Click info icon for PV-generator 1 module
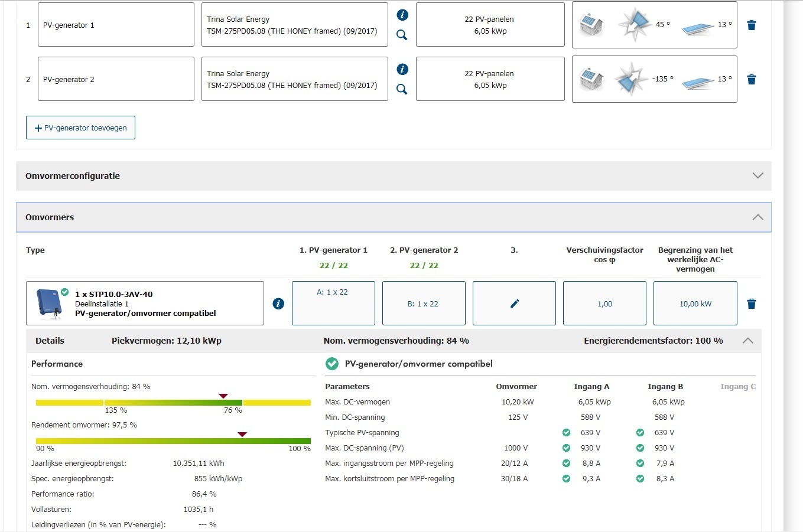 click(x=402, y=15)
